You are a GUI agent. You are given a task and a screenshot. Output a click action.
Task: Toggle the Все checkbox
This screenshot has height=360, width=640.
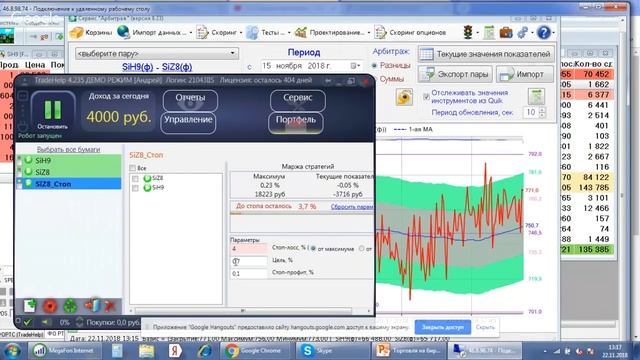click(x=132, y=168)
